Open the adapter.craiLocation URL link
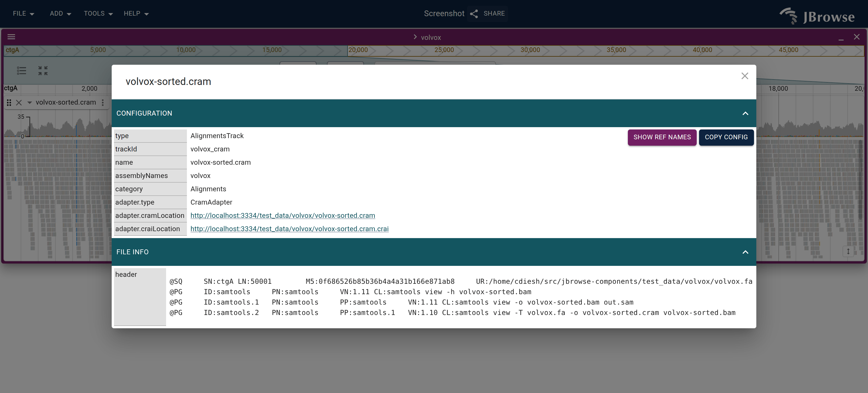The height and width of the screenshot is (393, 868). point(289,229)
